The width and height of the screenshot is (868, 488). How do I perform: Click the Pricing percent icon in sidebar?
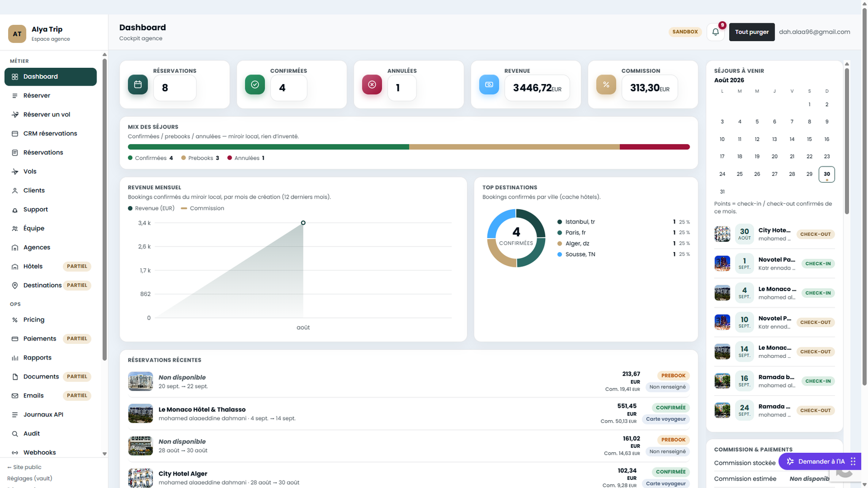click(x=15, y=320)
